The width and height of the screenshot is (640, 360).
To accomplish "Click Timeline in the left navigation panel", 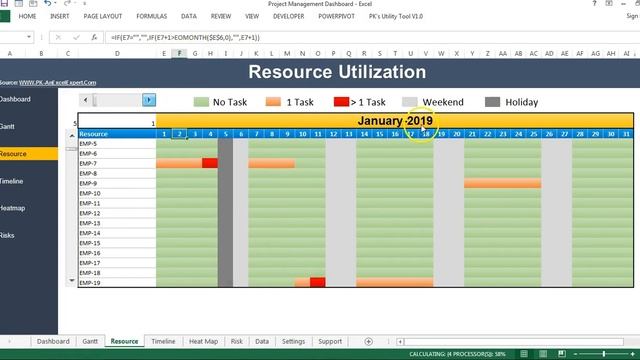I will point(11,181).
